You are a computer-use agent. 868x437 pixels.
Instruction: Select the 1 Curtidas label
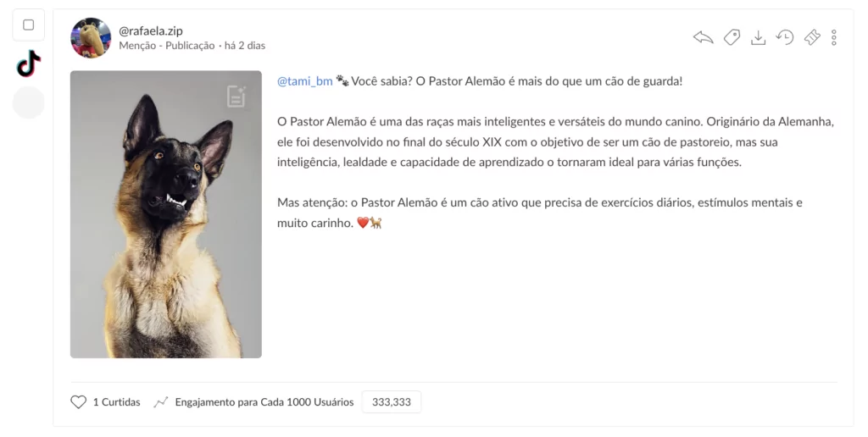[x=116, y=402]
